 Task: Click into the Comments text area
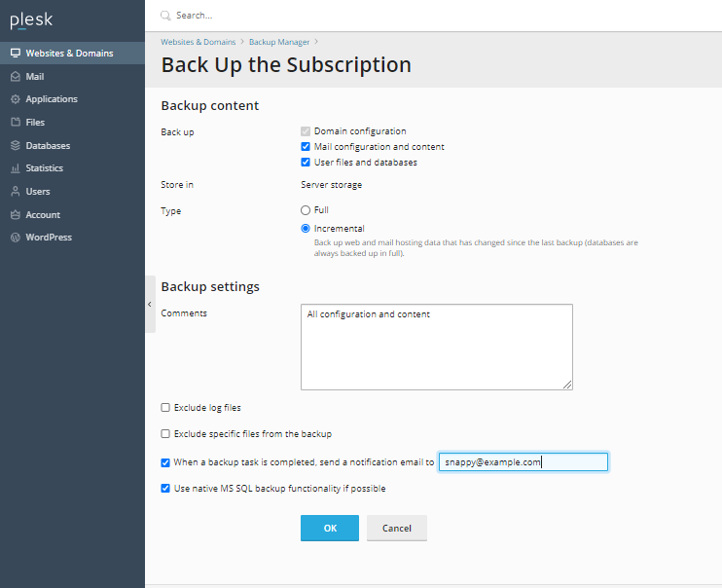(x=436, y=347)
